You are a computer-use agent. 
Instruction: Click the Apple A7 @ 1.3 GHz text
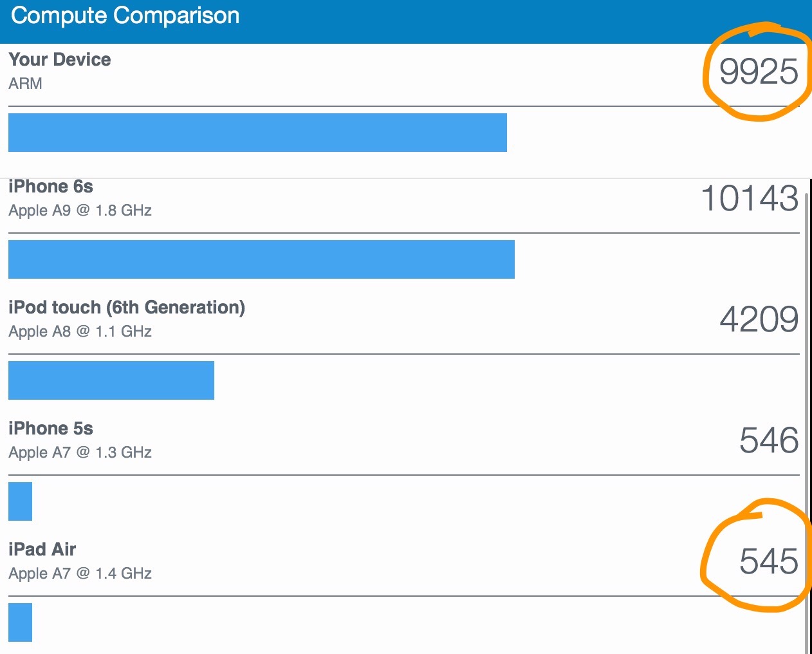(x=80, y=453)
